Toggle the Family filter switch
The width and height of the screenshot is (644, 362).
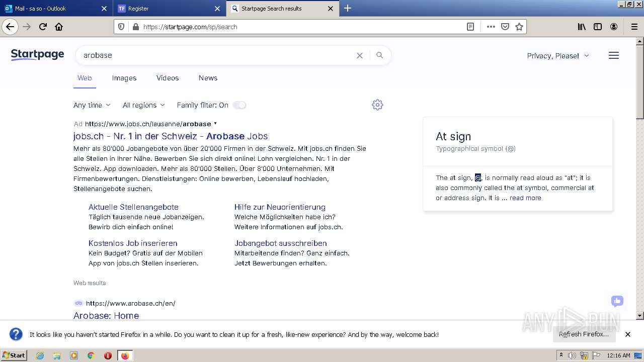[239, 105]
